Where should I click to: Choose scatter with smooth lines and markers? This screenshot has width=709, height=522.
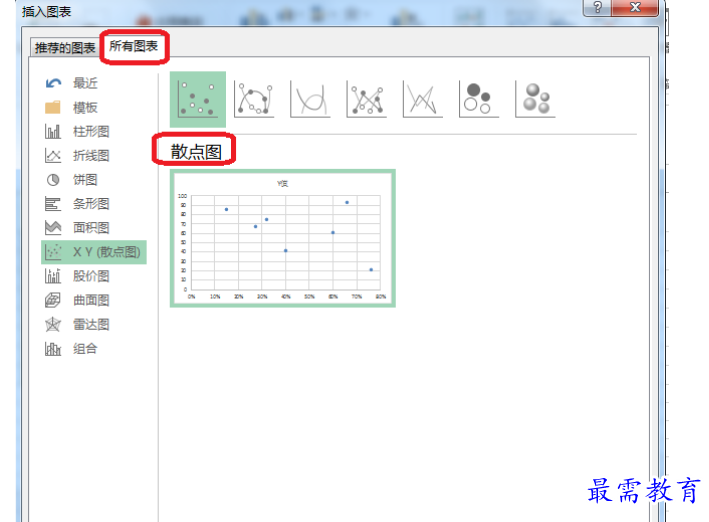pyautogui.click(x=254, y=99)
